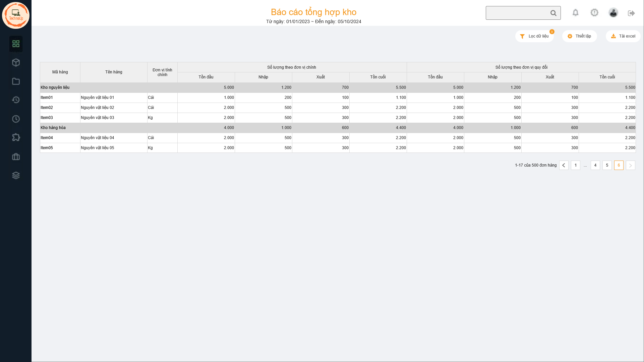Click the 3D box product icon in sidebar

click(x=16, y=63)
